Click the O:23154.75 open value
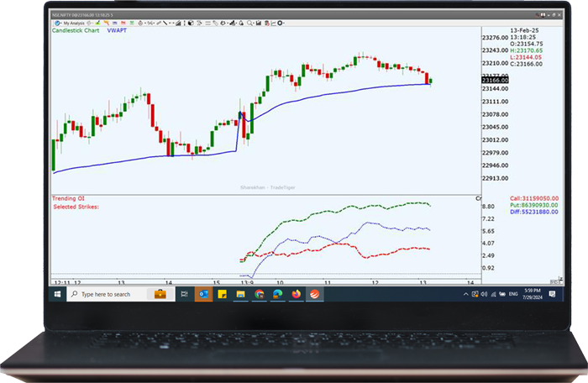Screen dimensions: 588x383 526,44
